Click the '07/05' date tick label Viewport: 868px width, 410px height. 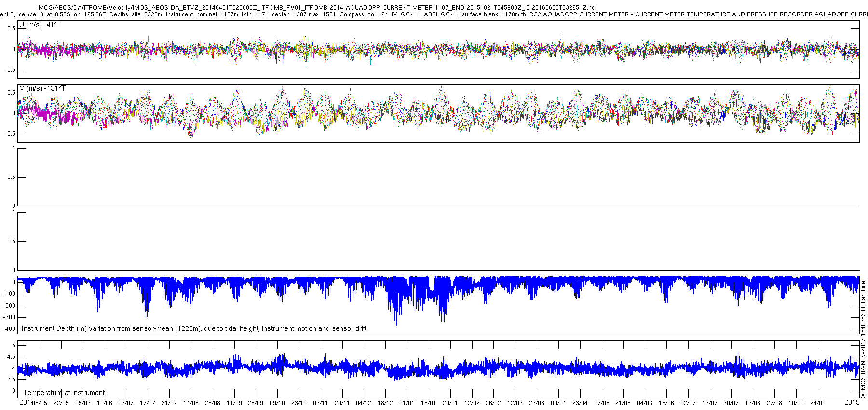602,403
